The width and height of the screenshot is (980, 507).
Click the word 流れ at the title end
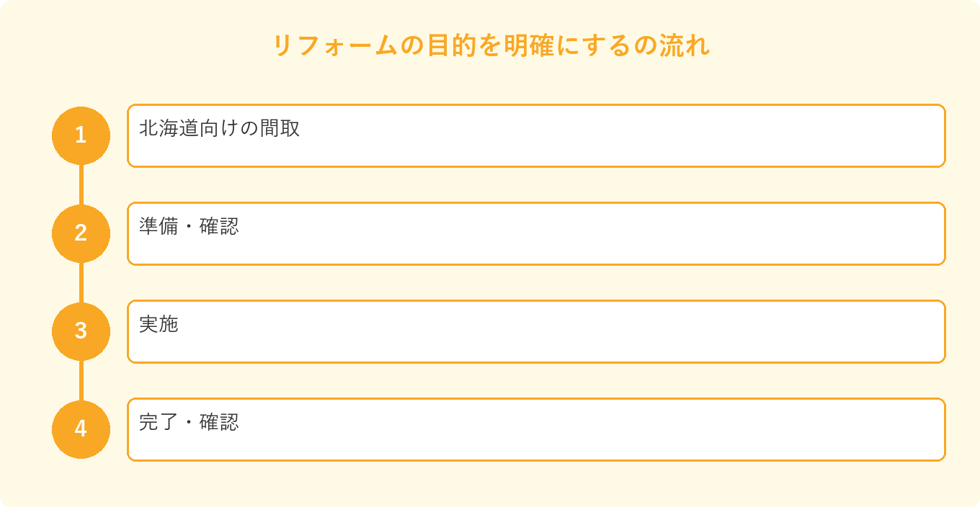click(686, 45)
